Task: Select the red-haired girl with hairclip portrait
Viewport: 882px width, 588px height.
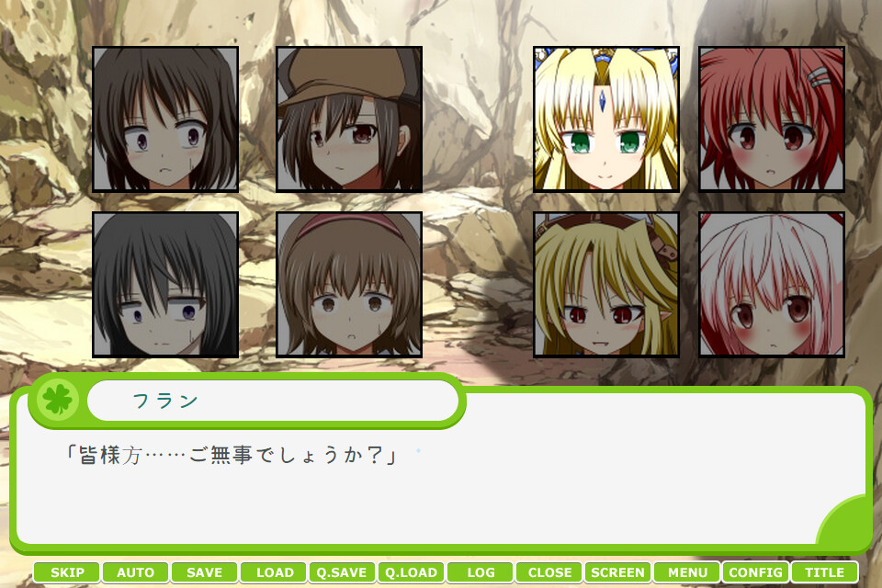Action: pos(772,119)
